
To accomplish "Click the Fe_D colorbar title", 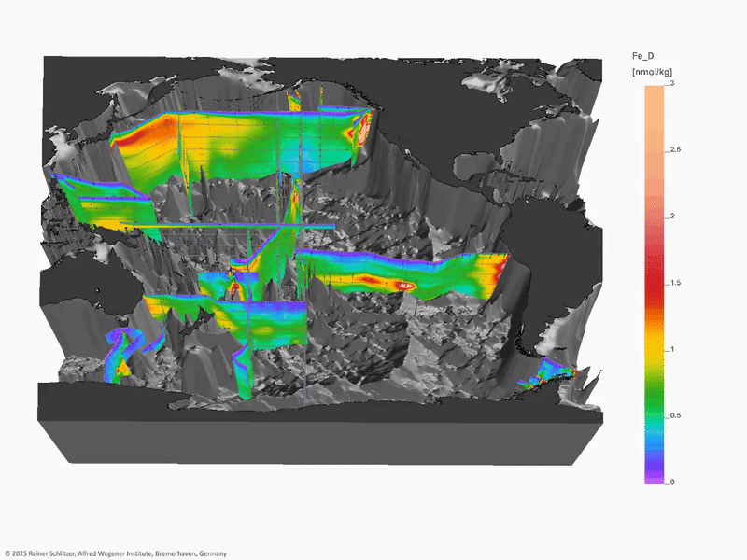I will [644, 56].
